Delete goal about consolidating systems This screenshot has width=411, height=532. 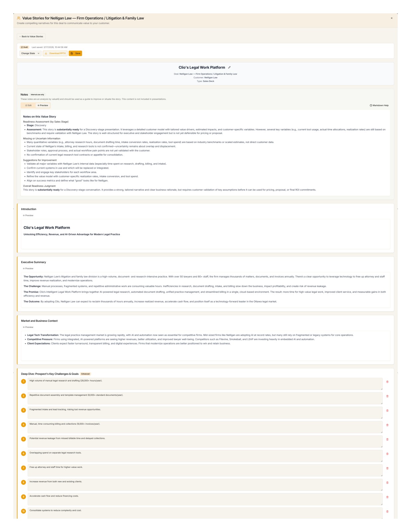387,511
